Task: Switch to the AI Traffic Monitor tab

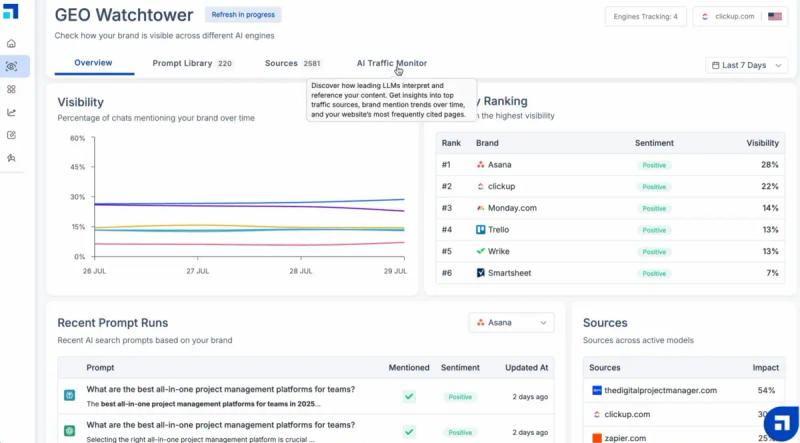Action: (x=391, y=63)
